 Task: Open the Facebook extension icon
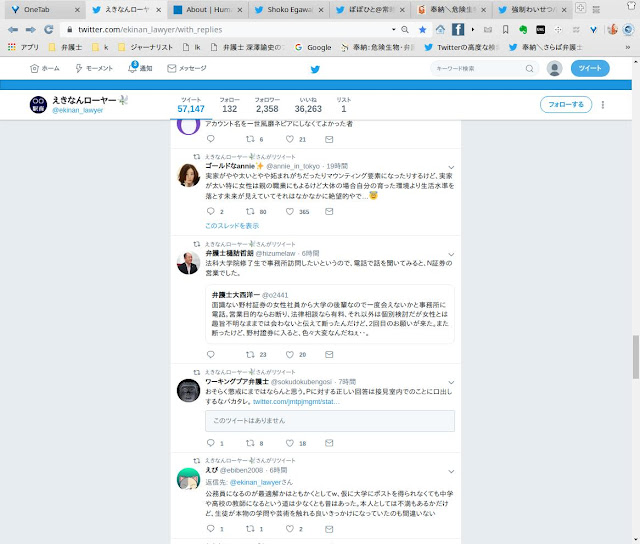[x=458, y=29]
